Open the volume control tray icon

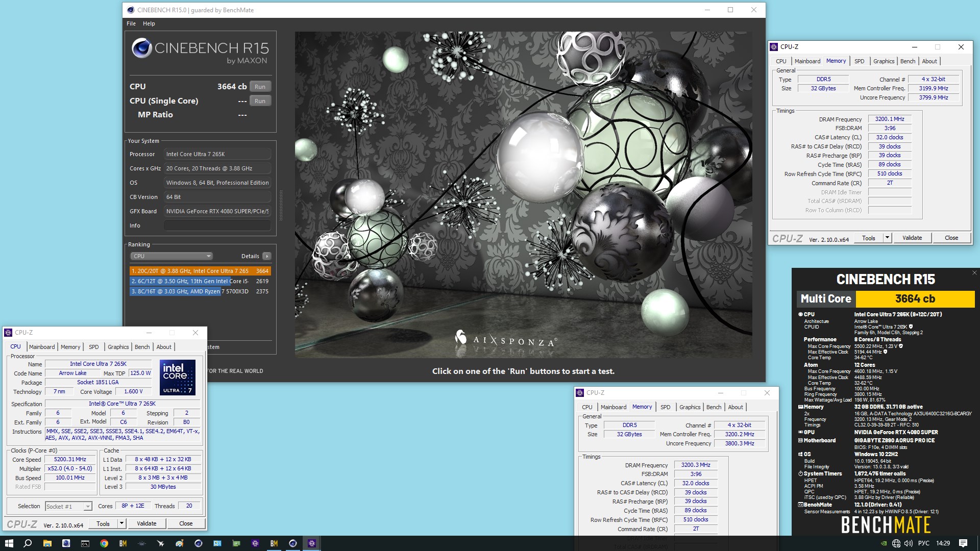[909, 543]
